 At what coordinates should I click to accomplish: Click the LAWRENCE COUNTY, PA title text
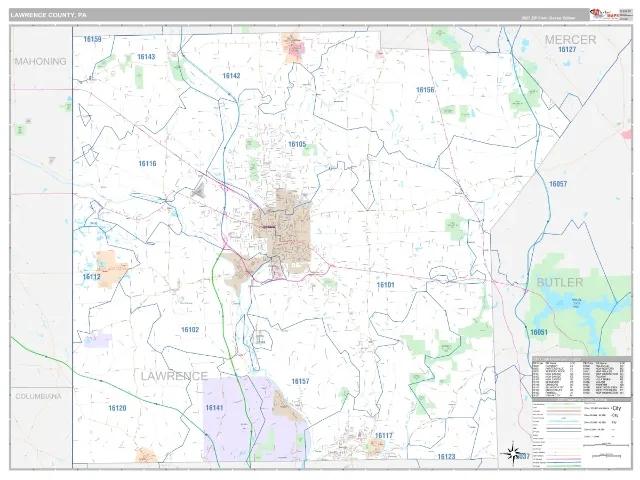point(48,15)
